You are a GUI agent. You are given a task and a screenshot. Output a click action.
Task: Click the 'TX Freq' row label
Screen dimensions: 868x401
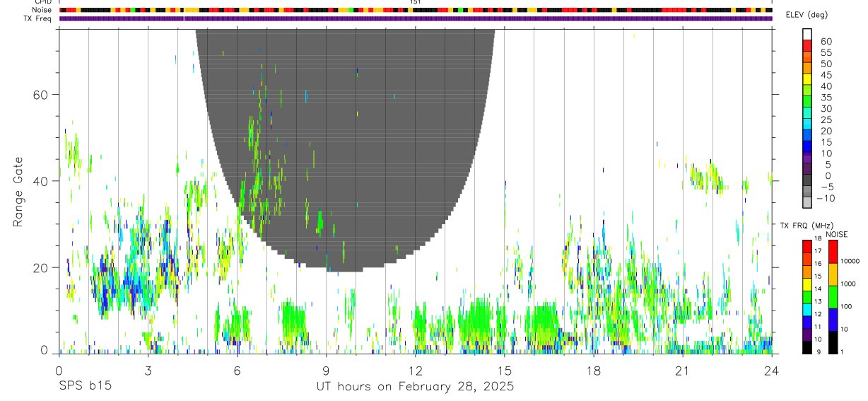pyautogui.click(x=39, y=18)
